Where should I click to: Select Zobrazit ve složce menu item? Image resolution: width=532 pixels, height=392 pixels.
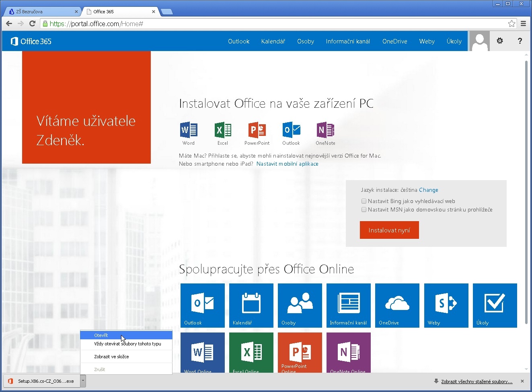[x=126, y=357]
